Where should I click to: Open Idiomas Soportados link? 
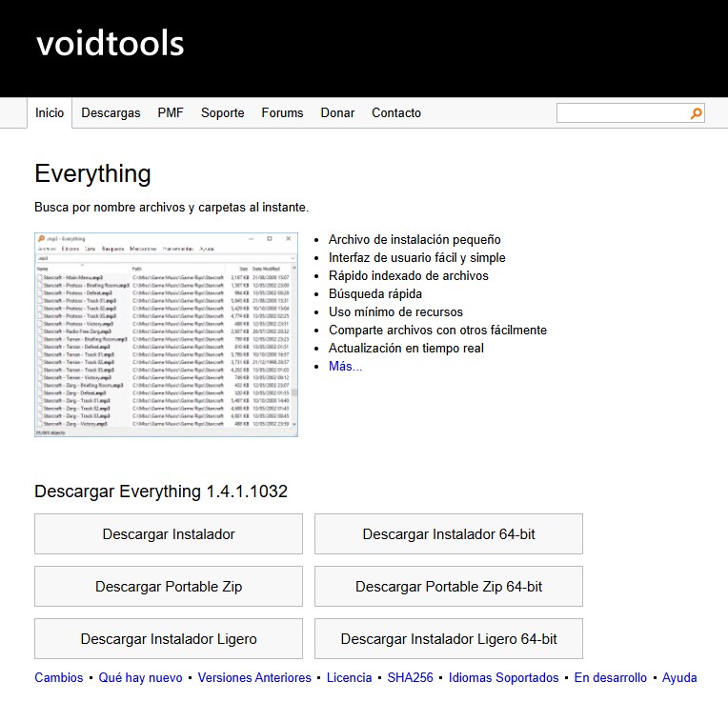coord(503,677)
